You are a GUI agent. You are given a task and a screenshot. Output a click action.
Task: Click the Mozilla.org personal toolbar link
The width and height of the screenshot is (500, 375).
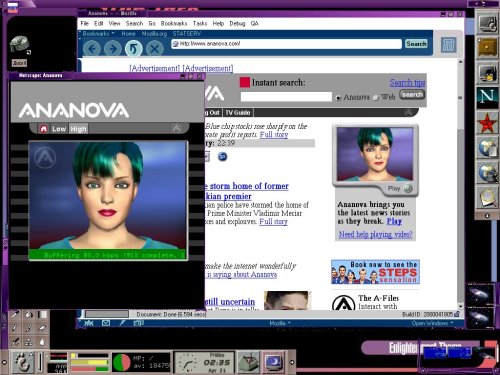point(154,34)
